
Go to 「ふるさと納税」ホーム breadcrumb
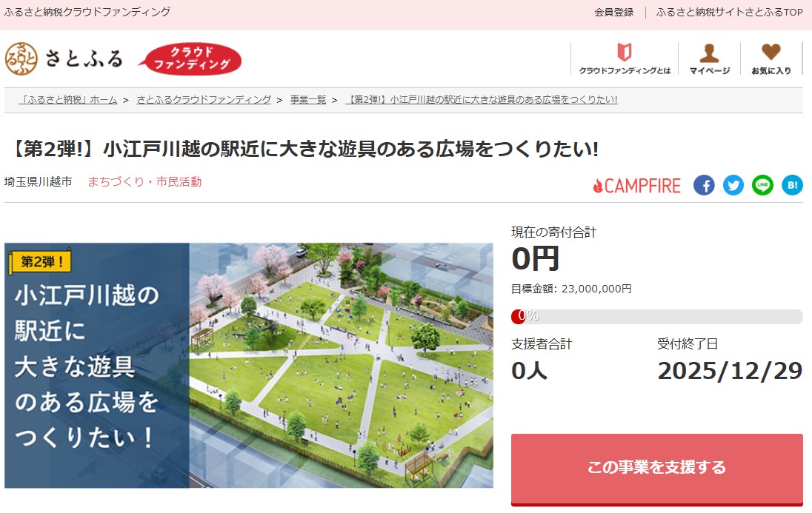tap(68, 99)
